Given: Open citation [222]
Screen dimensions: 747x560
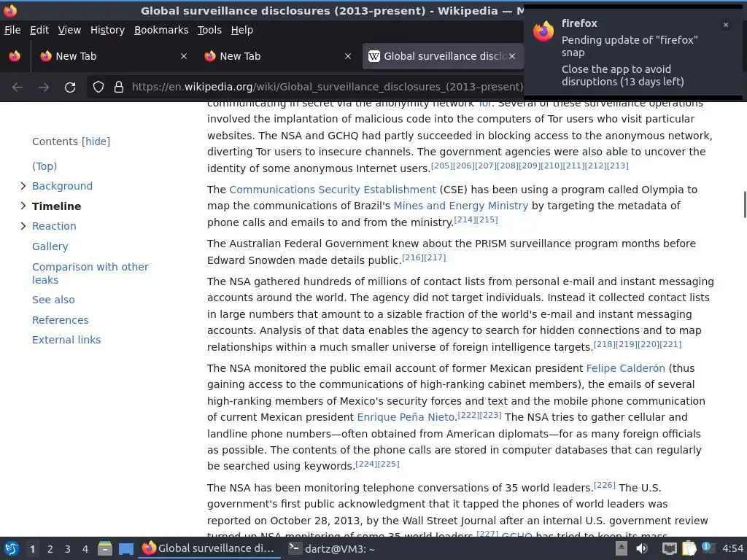Looking at the screenshot, I should (469, 415).
